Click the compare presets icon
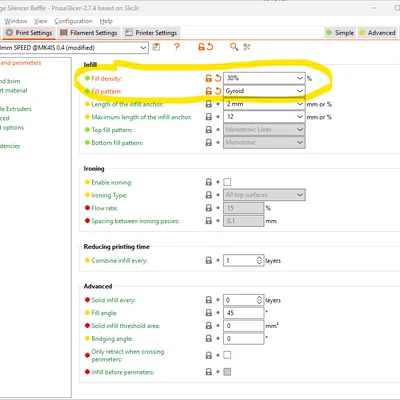Viewport: 400px width, 400px height. point(247,47)
